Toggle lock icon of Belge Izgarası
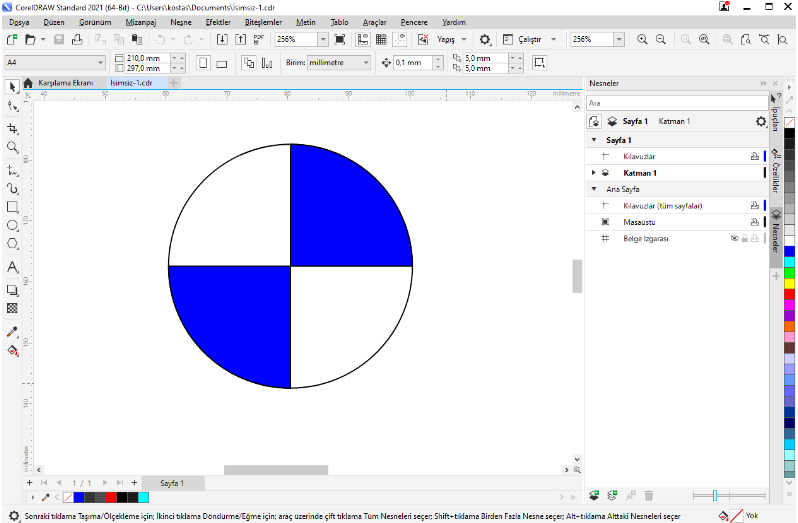The image size is (798, 523). click(x=745, y=238)
